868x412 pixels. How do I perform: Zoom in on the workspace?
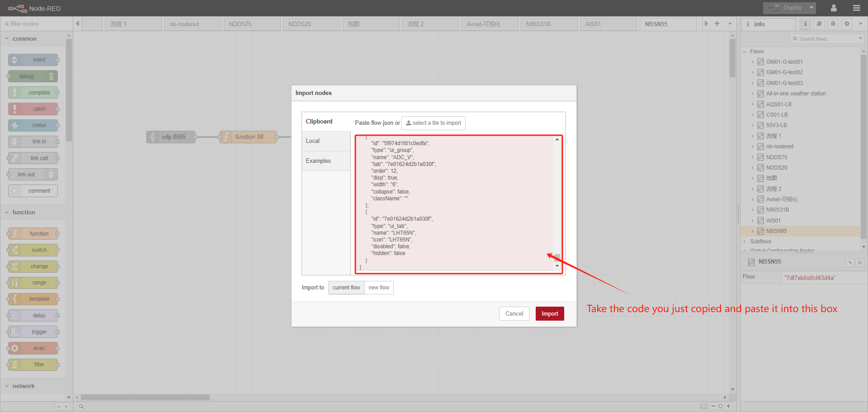coord(728,406)
